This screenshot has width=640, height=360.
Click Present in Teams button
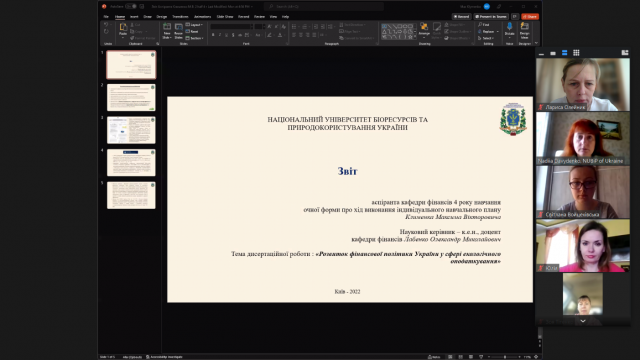[x=491, y=17]
